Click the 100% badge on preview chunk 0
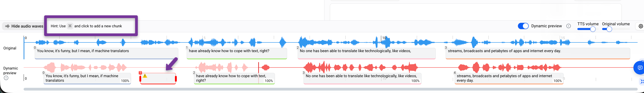This screenshot has width=644, height=93. 125,81
